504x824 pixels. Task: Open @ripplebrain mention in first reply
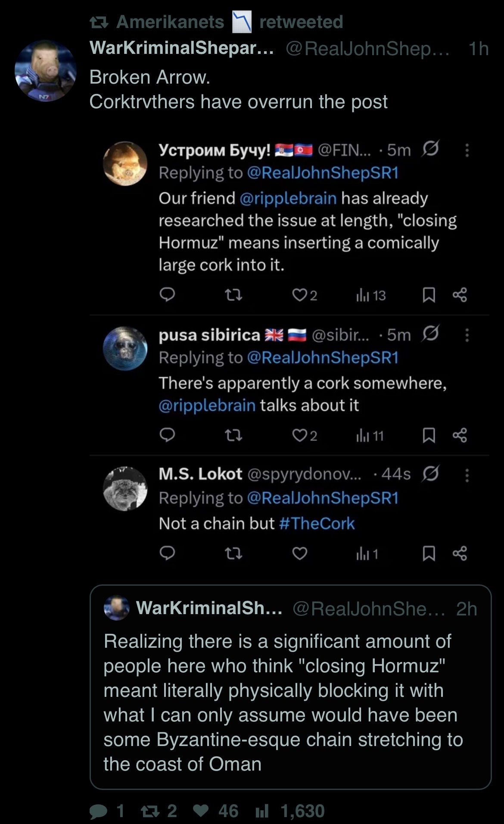point(287,198)
